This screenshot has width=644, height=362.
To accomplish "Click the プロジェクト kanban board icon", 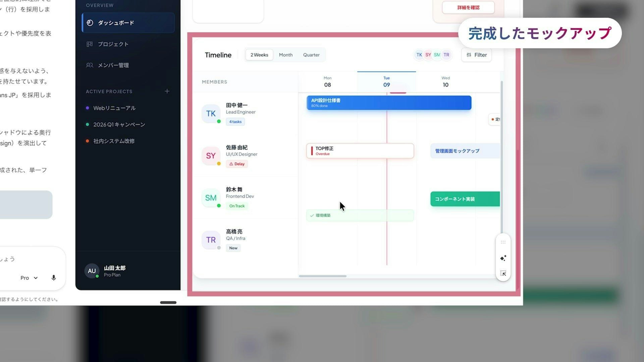I will (x=89, y=44).
